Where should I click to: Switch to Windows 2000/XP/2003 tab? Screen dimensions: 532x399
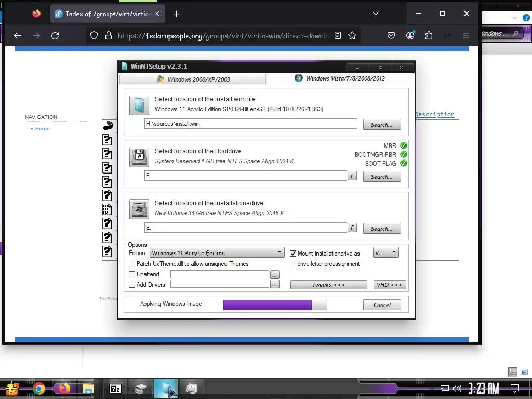193,79
